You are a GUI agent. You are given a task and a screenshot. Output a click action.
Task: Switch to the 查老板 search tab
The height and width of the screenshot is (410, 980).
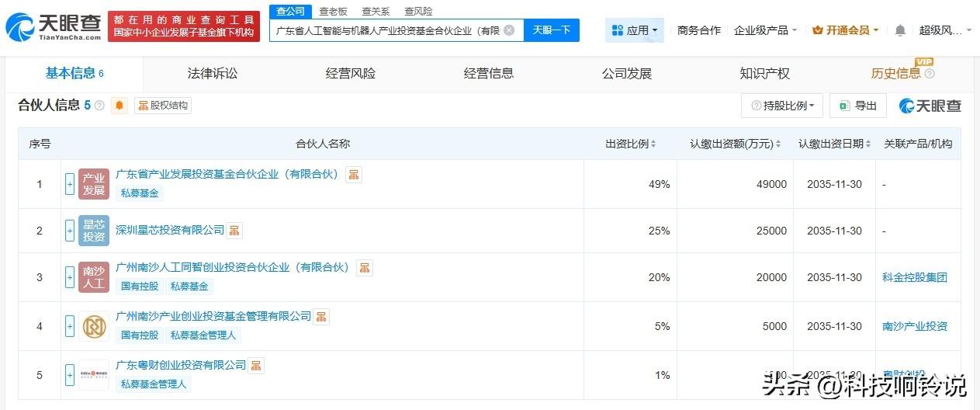click(x=333, y=11)
